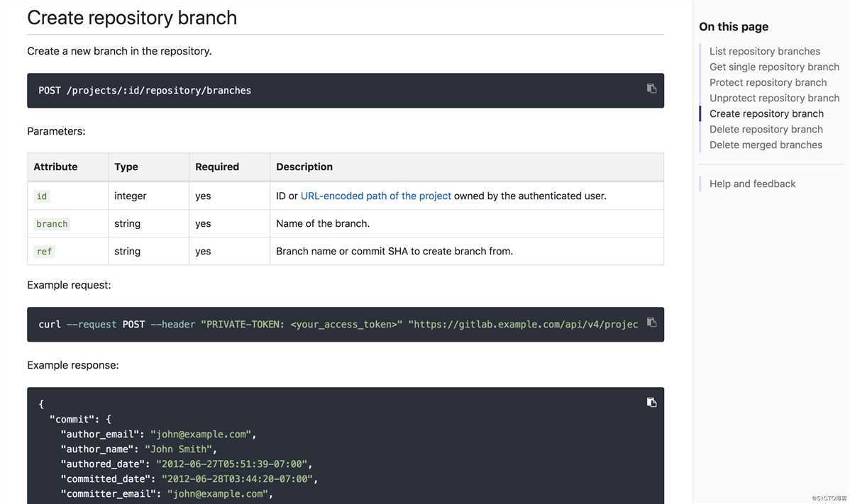Click the committer_email line in response

coord(167,493)
